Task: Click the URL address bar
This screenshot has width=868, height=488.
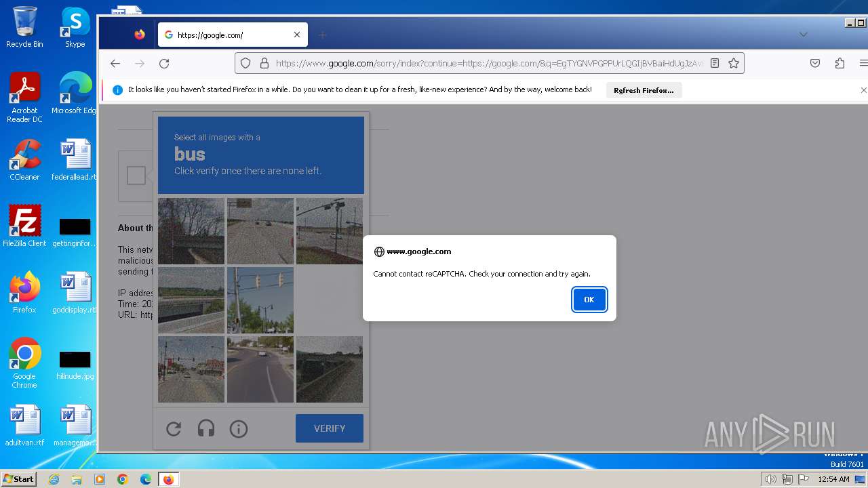Action: coord(488,63)
